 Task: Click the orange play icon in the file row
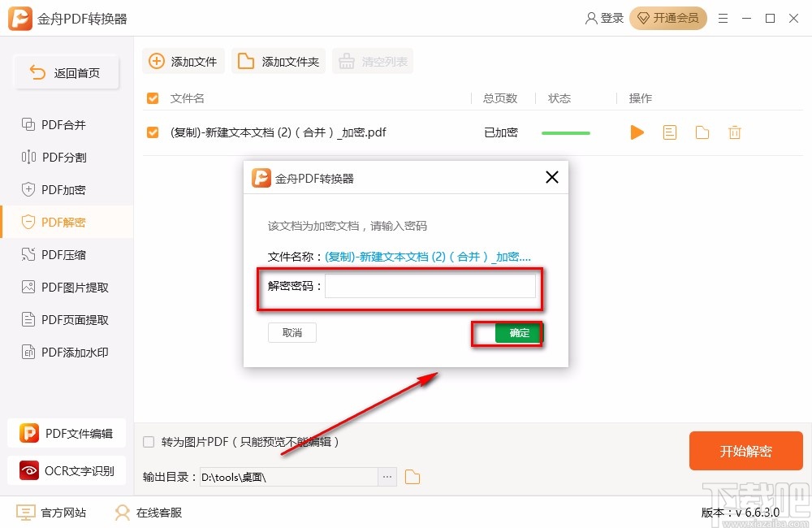pyautogui.click(x=637, y=132)
